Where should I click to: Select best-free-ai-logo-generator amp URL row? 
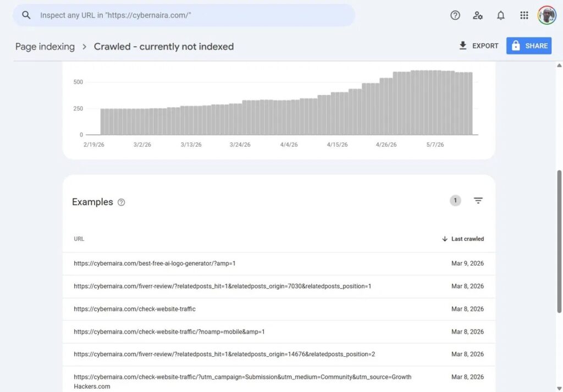coord(279,263)
